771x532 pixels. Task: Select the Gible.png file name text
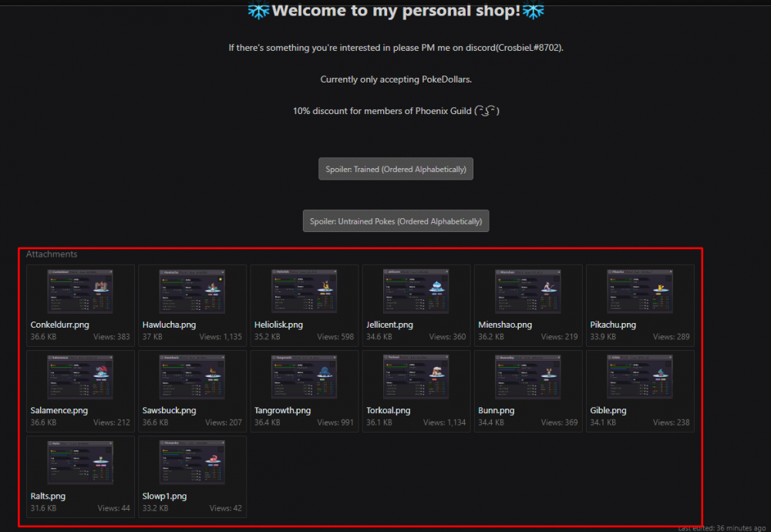click(x=608, y=411)
